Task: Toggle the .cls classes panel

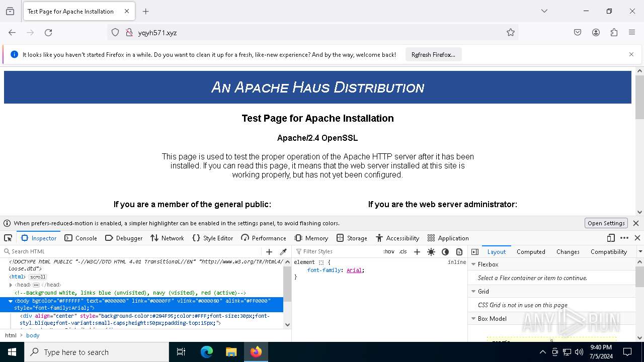Action: click(403, 251)
